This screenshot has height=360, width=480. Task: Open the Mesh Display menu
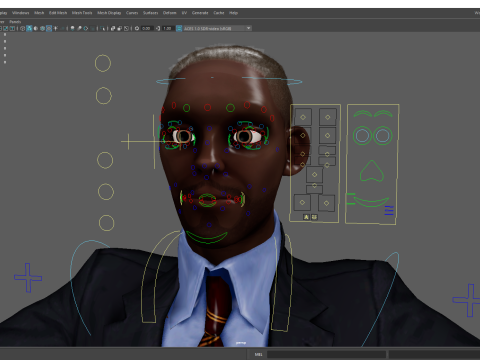coord(109,13)
